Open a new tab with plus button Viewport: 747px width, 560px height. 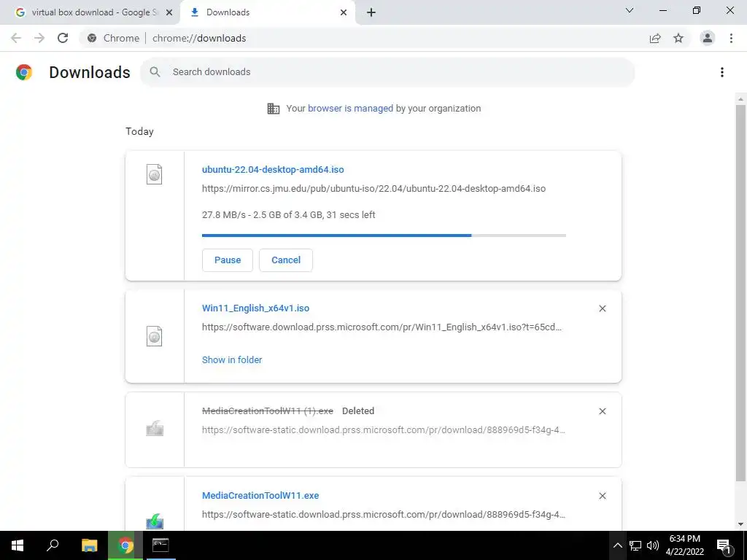pyautogui.click(x=371, y=12)
